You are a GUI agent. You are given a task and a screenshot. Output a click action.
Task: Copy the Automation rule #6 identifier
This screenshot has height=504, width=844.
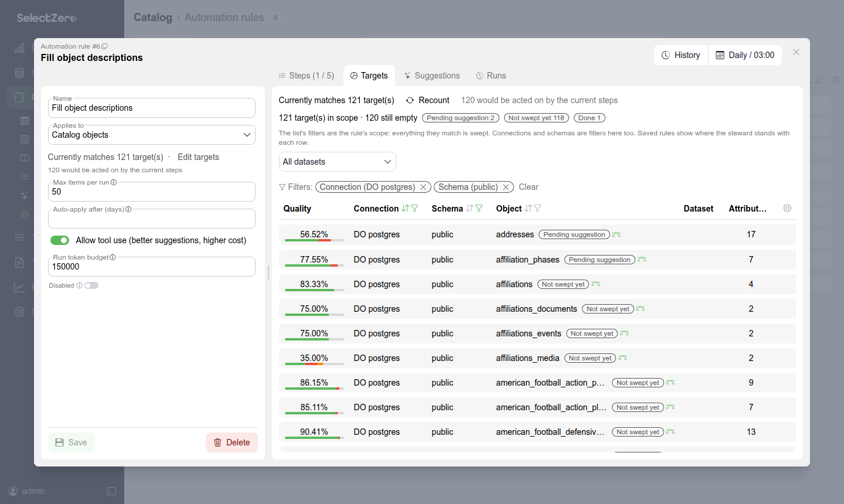(104, 46)
